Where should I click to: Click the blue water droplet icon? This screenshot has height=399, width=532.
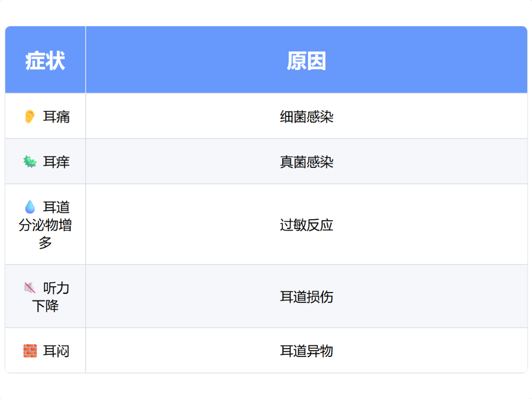30,207
